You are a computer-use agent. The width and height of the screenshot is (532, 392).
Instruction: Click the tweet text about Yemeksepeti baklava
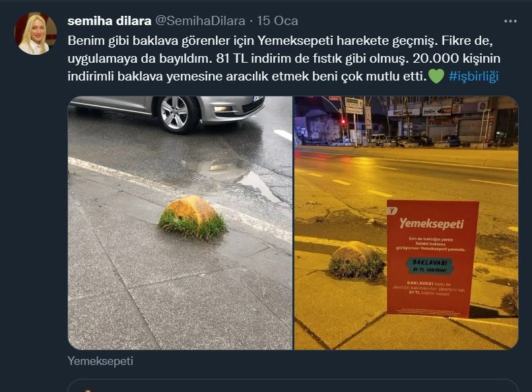tap(284, 58)
